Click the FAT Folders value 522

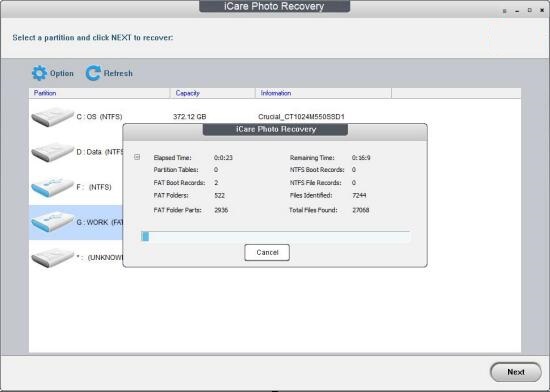(x=219, y=195)
